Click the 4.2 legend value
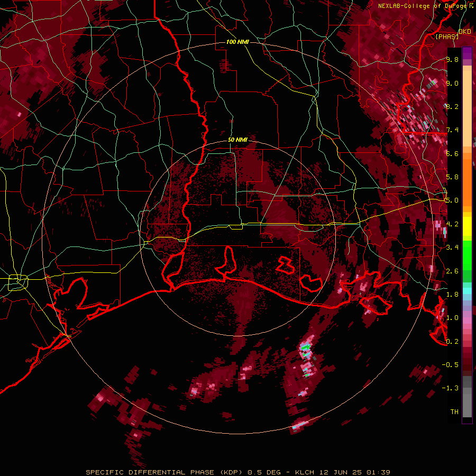476x476 pixels. coord(452,224)
